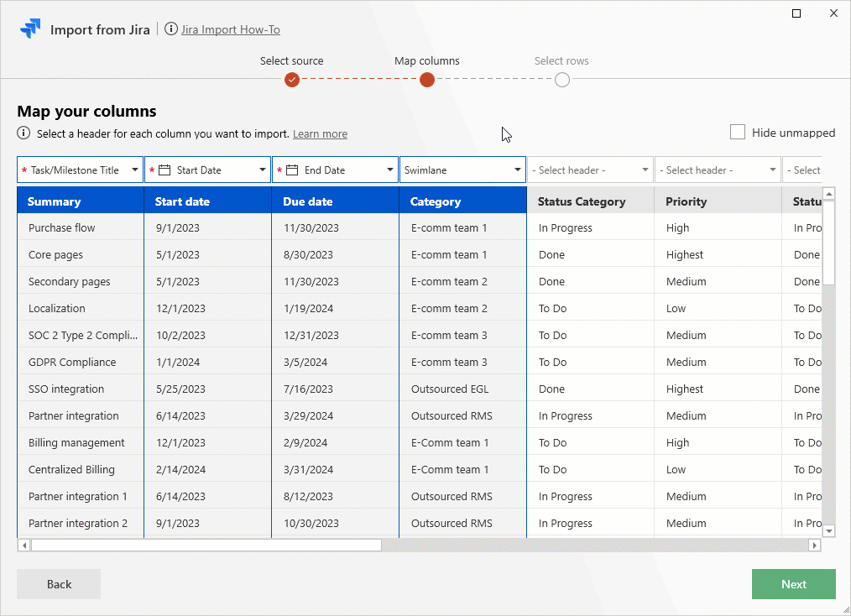This screenshot has width=851, height=616.
Task: Click the calendar icon inside End Date mapping
Action: 290,170
